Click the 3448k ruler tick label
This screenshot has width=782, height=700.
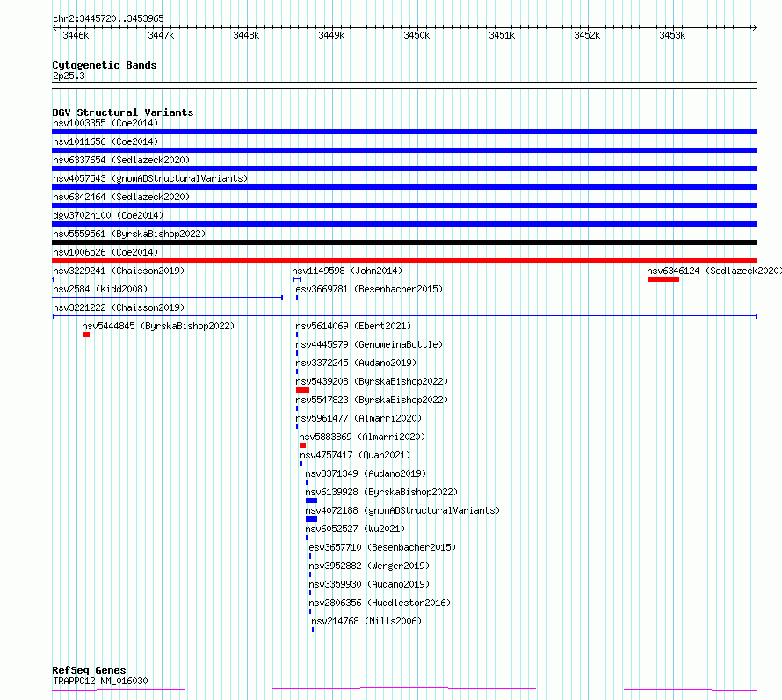tap(246, 35)
